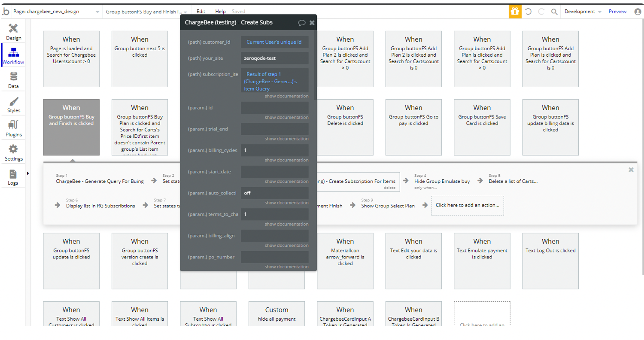
Task: Select Step 4 Hide Group Emulate buy
Action: coord(442,181)
